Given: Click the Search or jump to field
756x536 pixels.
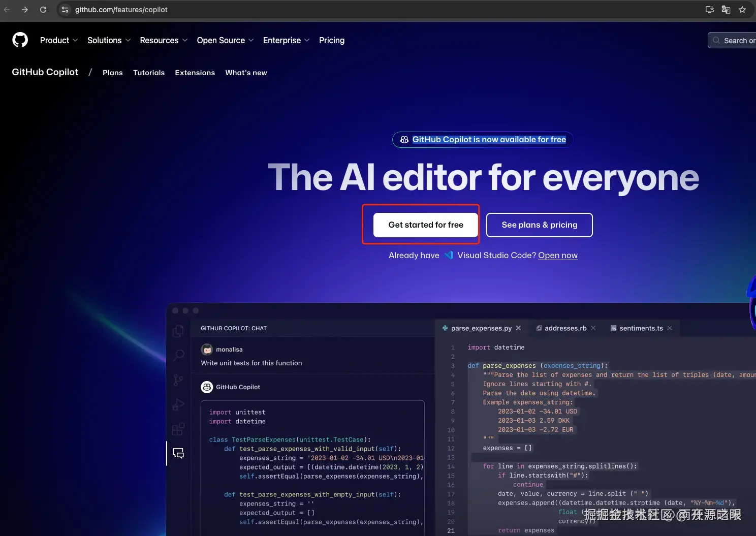Looking at the screenshot, I should [732, 40].
